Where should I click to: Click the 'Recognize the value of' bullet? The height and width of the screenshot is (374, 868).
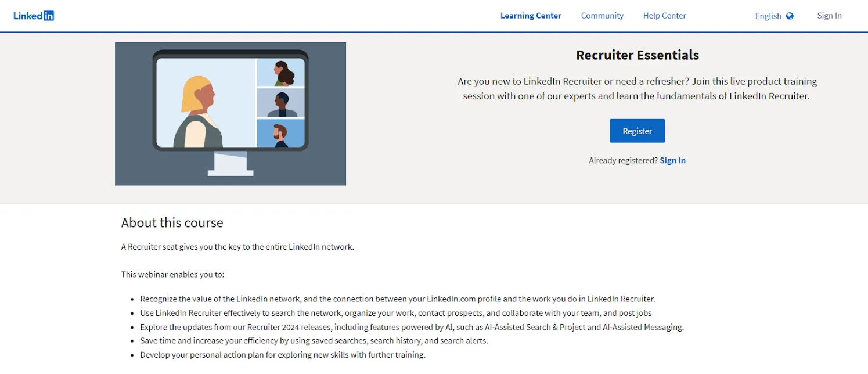pos(397,299)
